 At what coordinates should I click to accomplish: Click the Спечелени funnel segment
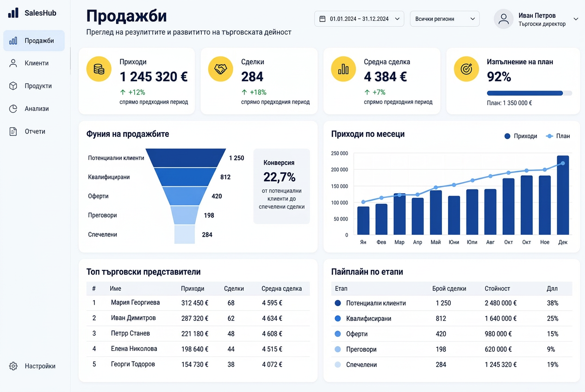pyautogui.click(x=185, y=234)
